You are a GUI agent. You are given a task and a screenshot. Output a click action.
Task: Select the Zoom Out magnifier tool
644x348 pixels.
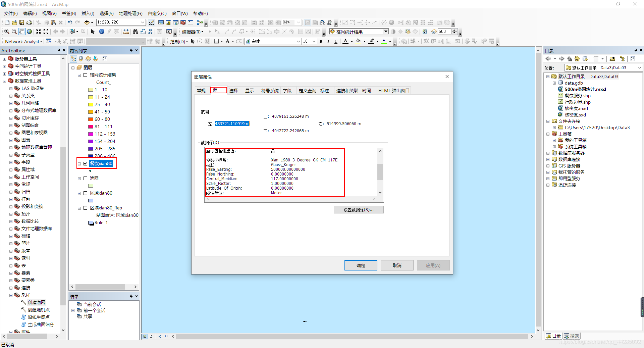[x=14, y=32]
